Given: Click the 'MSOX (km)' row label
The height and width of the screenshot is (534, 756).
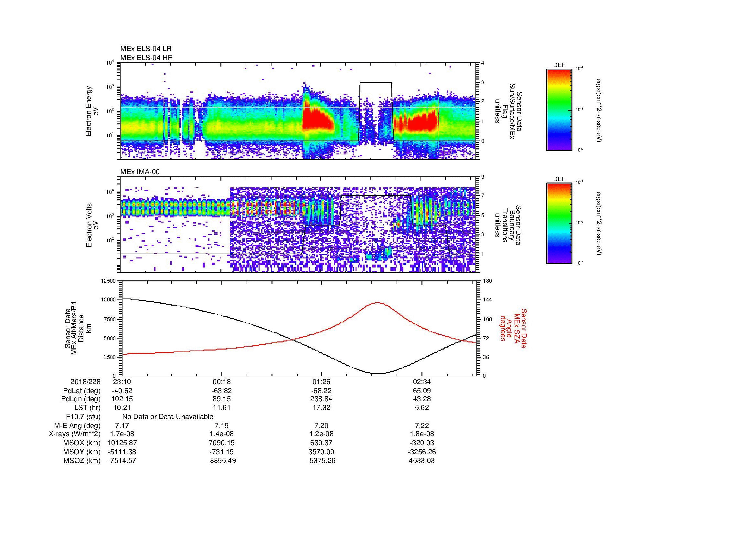Looking at the screenshot, I should [82, 443].
